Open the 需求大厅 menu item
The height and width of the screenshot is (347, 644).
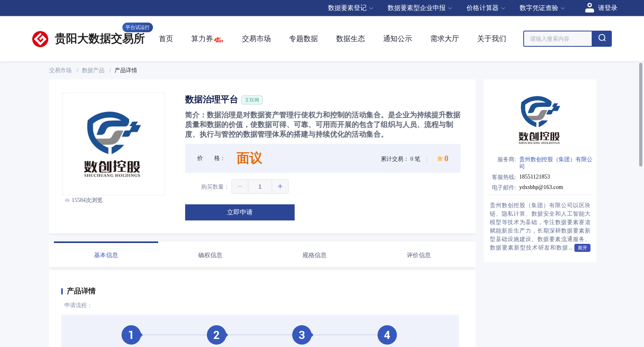pyautogui.click(x=445, y=39)
